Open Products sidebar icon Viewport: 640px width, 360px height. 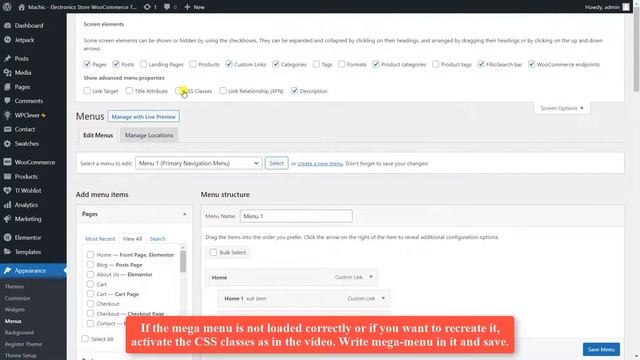tap(7, 176)
